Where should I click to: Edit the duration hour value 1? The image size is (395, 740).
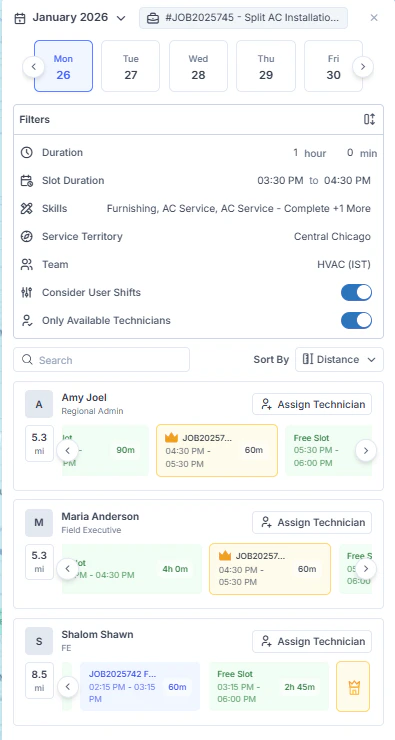(296, 152)
